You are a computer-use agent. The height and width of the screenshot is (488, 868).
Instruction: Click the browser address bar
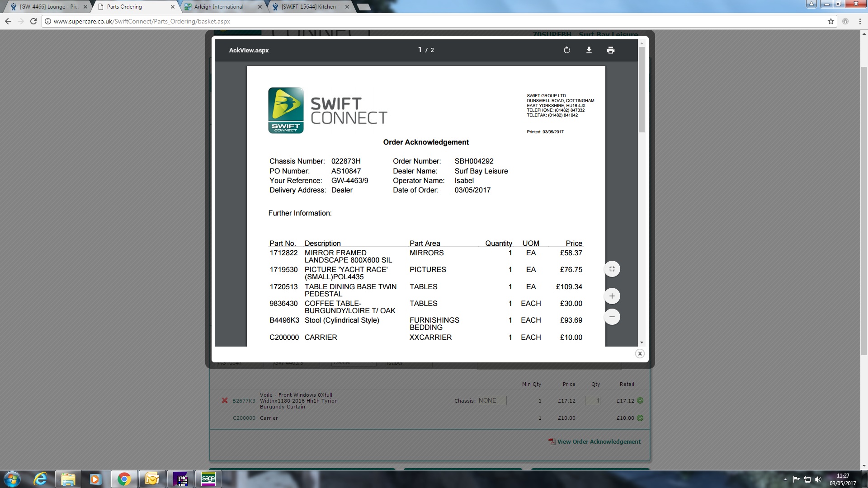[x=407, y=21]
